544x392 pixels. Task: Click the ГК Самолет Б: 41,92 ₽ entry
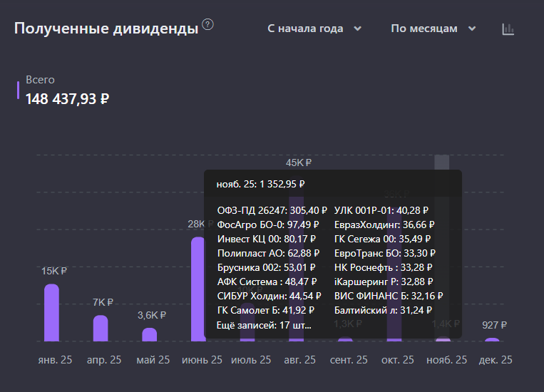[266, 310]
